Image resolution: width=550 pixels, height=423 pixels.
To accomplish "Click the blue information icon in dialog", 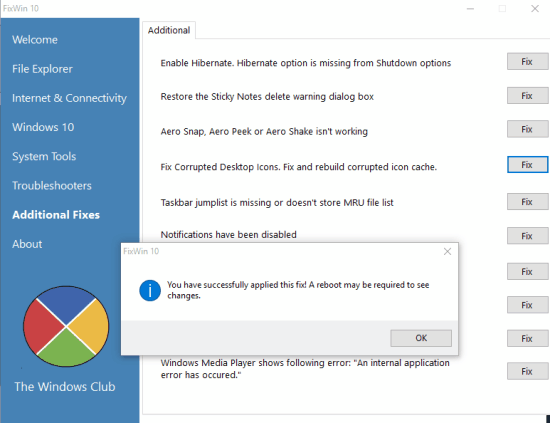I will (x=150, y=290).
